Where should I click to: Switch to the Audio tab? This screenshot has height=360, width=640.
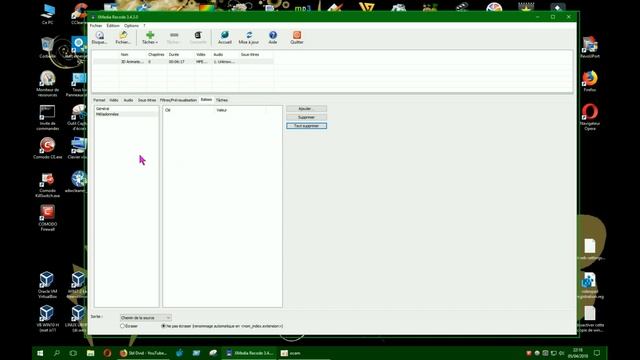coord(128,100)
